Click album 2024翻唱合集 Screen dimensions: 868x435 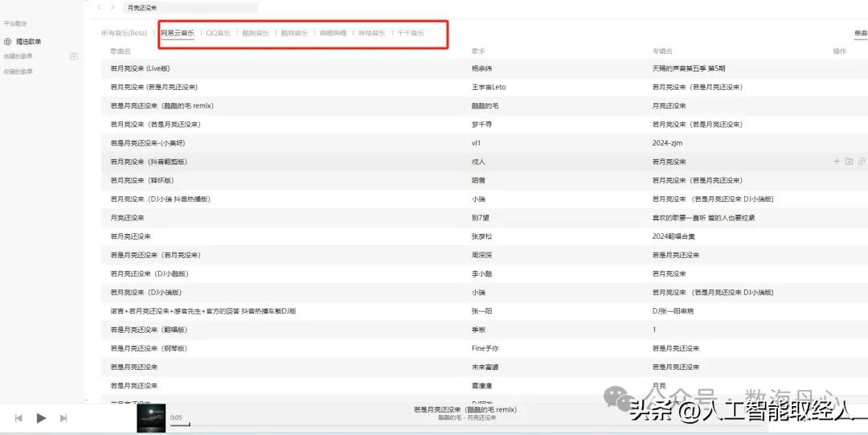click(674, 236)
